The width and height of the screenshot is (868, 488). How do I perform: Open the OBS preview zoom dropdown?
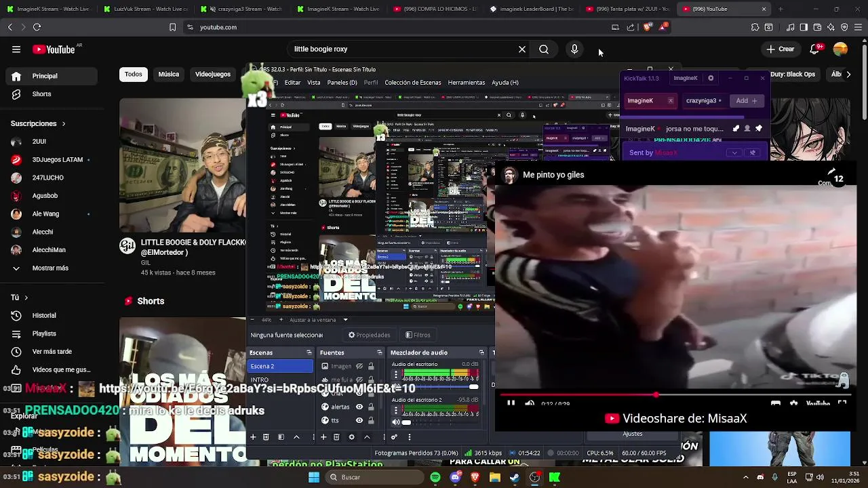[x=345, y=320]
